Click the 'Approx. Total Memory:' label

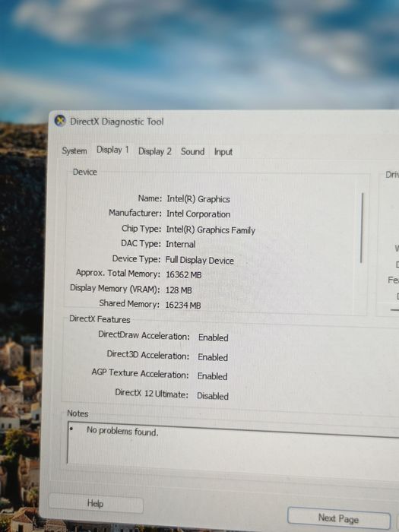[x=118, y=273]
